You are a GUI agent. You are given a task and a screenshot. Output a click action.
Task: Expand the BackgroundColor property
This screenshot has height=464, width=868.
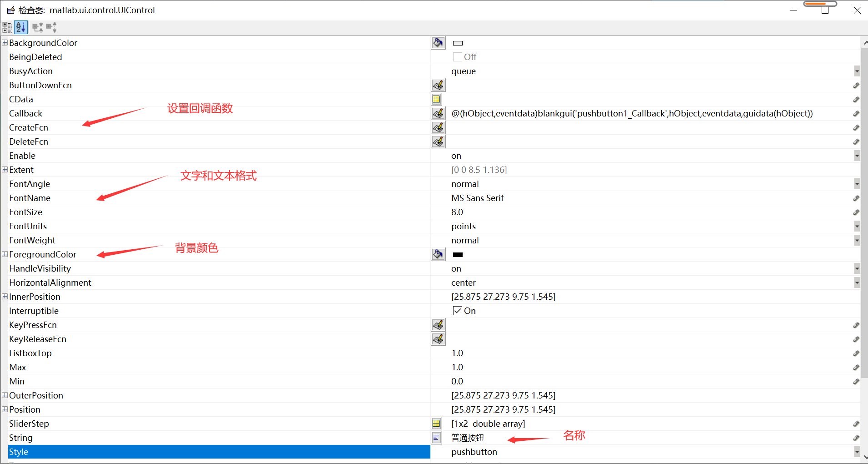(5, 43)
